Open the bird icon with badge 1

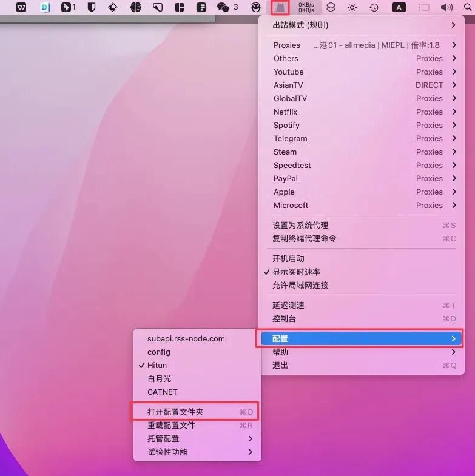69,7
